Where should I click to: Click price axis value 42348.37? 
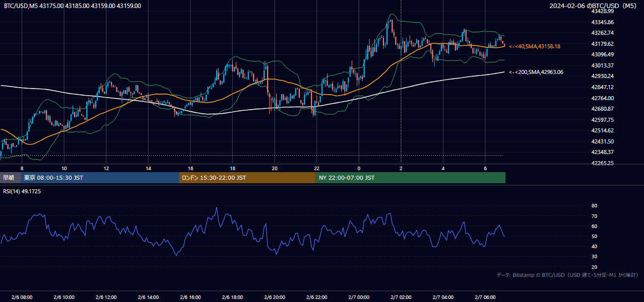tap(602, 152)
